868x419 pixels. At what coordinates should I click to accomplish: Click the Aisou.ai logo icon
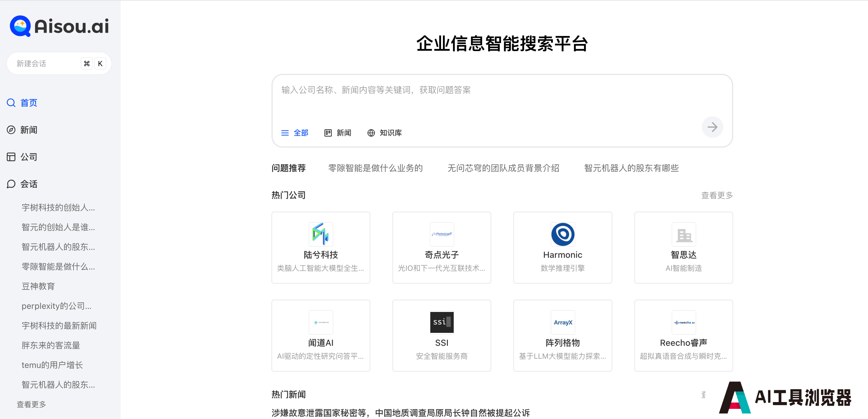(x=20, y=26)
